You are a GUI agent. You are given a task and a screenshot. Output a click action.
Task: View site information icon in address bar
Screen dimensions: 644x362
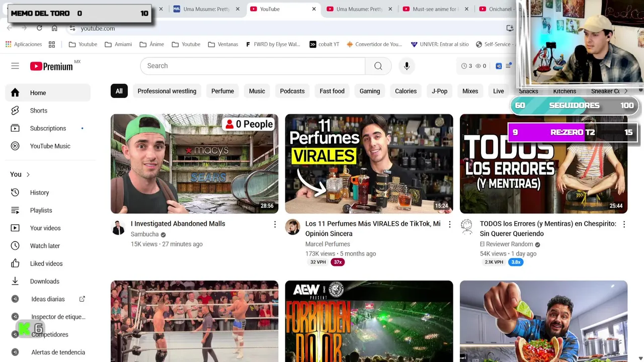pos(72,28)
